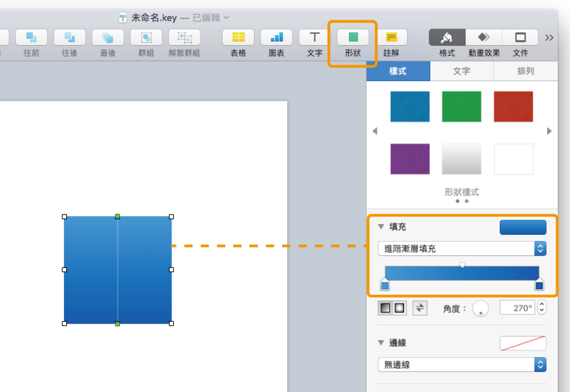
Task: Go to previous shape styles page
Action: coord(375,131)
